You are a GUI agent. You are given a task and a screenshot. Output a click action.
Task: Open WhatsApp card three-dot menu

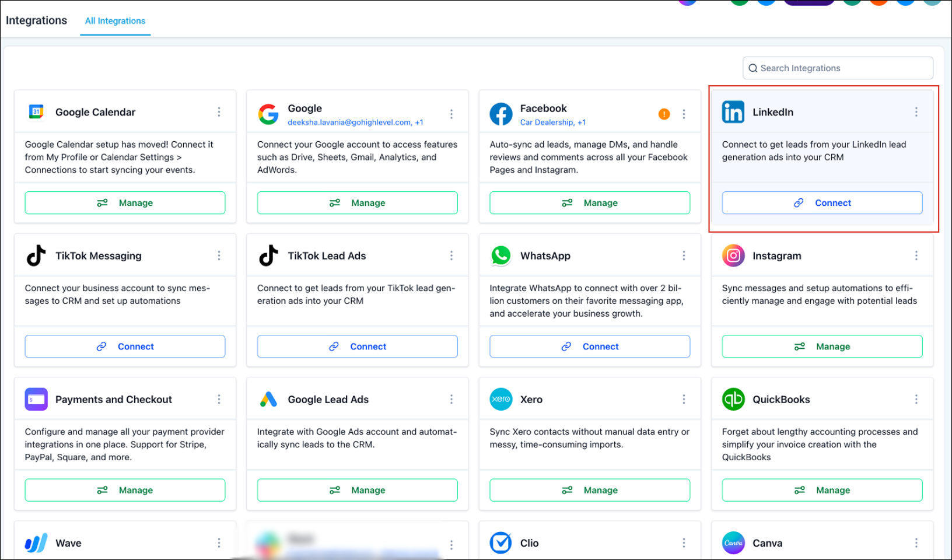click(x=684, y=256)
